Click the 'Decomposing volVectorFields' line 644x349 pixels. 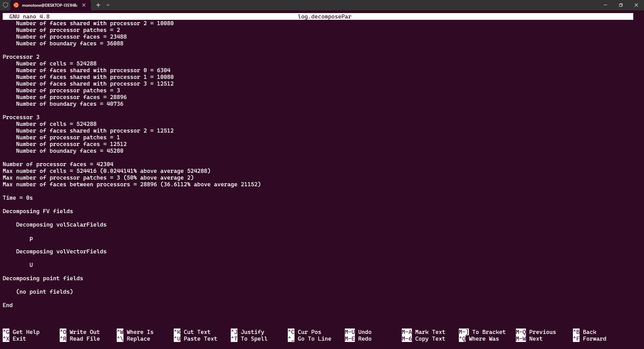[61, 251]
